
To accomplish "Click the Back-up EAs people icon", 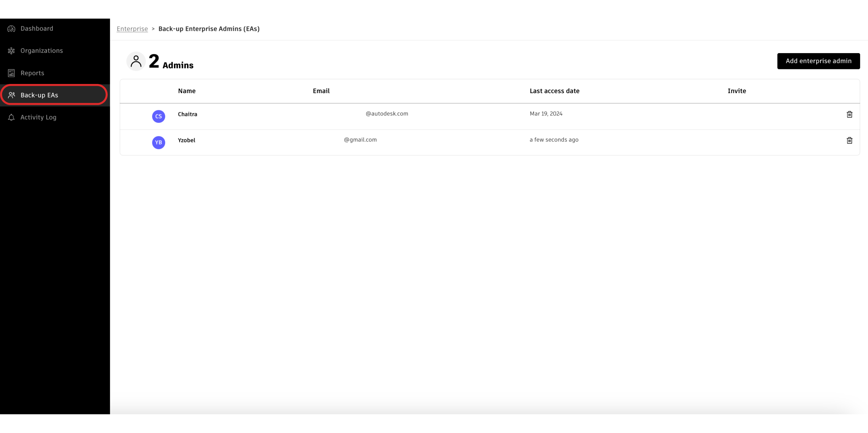I will coord(12,95).
